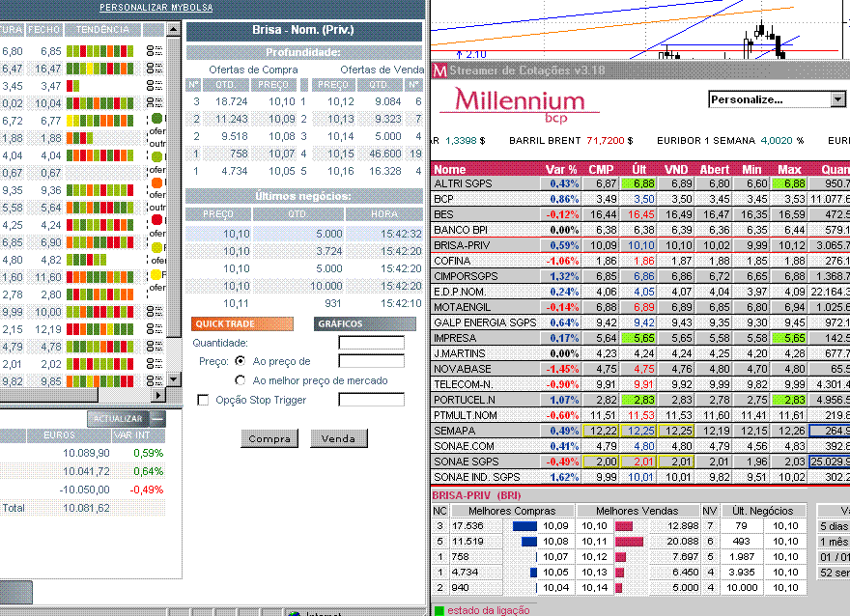Click the vertical scrollbar thumb of stock list
This screenshot has width=850, height=616.
pyautogui.click(x=174, y=187)
